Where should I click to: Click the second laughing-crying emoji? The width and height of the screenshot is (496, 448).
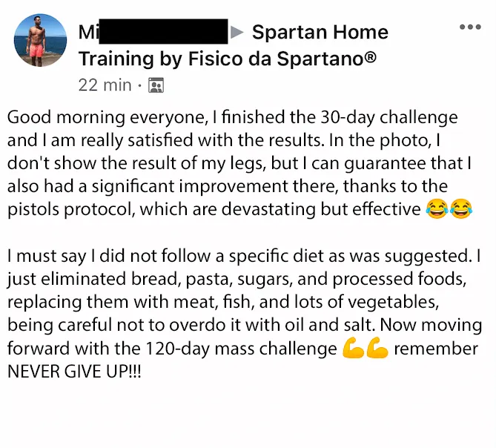click(461, 209)
